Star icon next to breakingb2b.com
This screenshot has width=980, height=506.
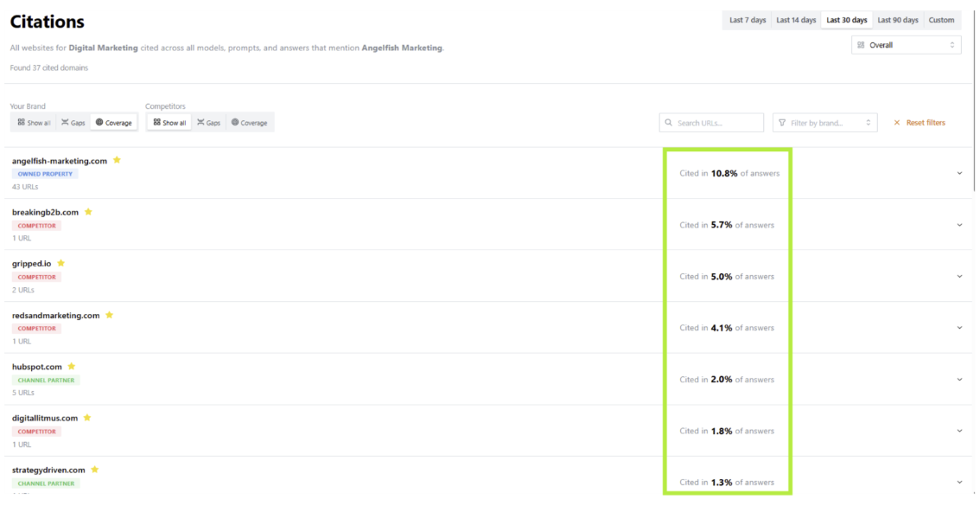(88, 211)
